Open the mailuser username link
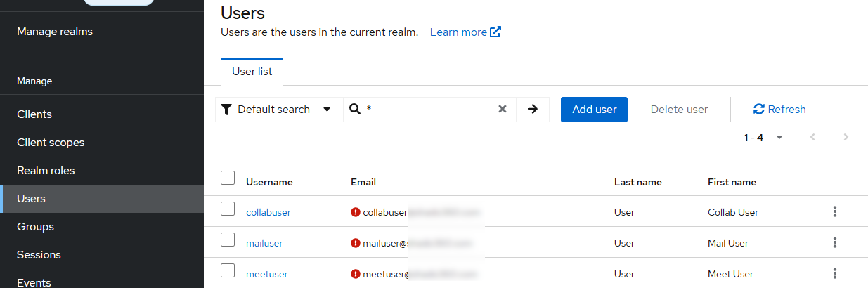This screenshot has width=868, height=288. click(264, 243)
